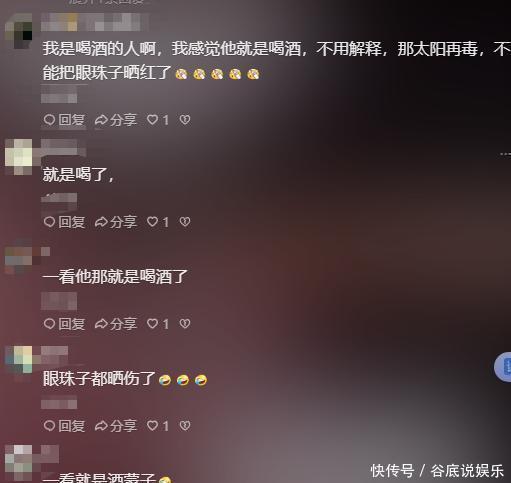Share the 一看他那就是喝酒了 comment
This screenshot has height=483, width=511.
point(116,324)
